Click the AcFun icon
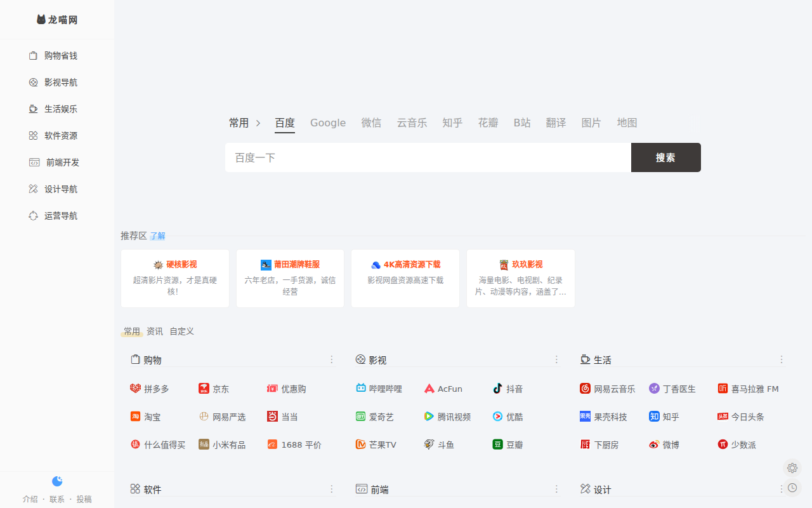The height and width of the screenshot is (508, 812). click(429, 389)
